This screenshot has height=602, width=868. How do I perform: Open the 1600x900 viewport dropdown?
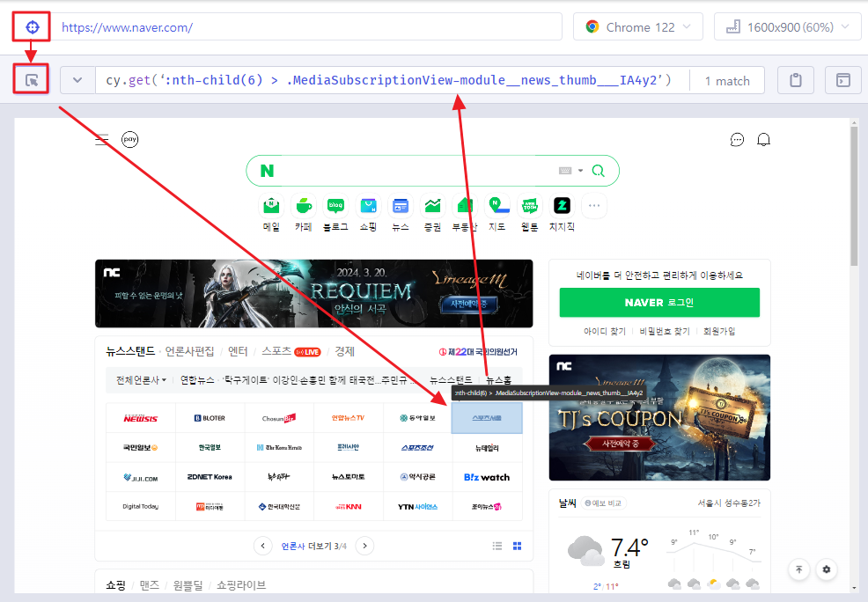[788, 27]
